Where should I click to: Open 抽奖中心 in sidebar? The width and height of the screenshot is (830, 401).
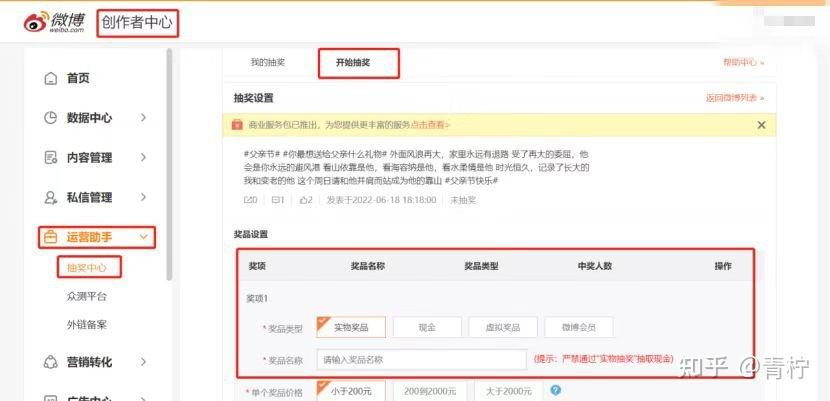(86, 267)
